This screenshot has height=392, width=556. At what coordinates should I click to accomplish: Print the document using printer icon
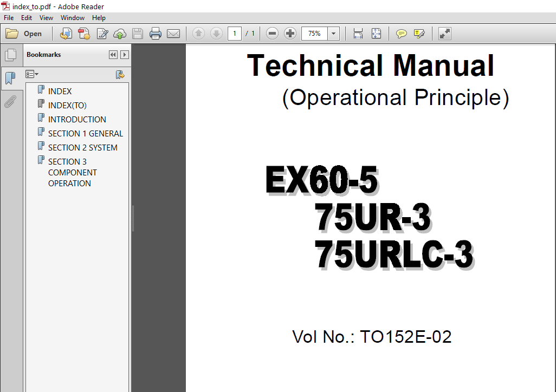point(156,34)
